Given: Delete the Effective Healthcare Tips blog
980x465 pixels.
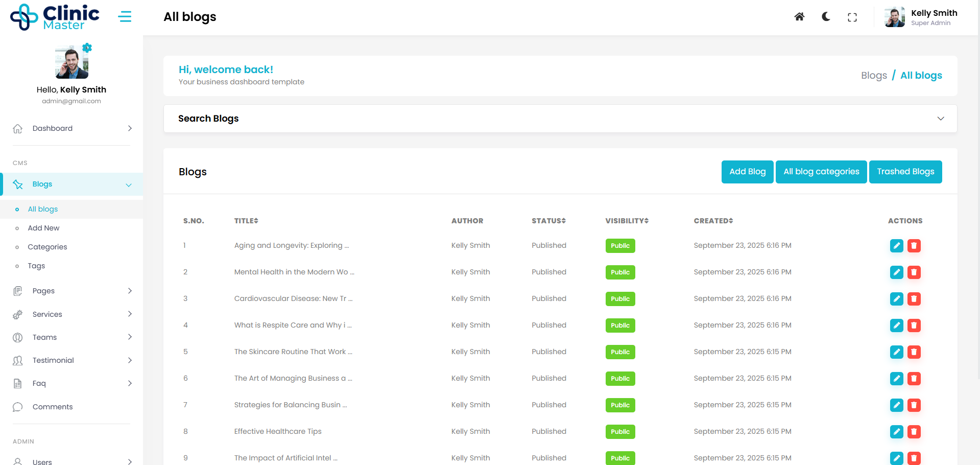Looking at the screenshot, I should tap(914, 432).
